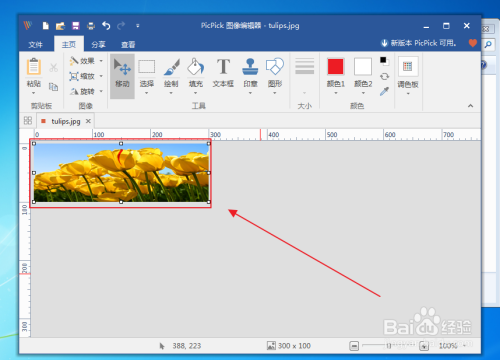Expand the 旋转 dropdown arrow
500x360 pixels.
click(101, 91)
